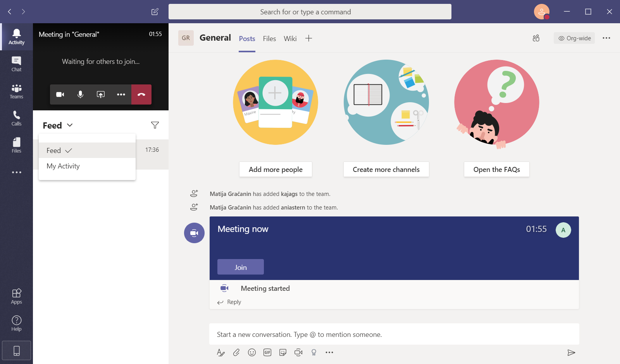Open text Format options icon
The height and width of the screenshot is (364, 620).
point(221,352)
